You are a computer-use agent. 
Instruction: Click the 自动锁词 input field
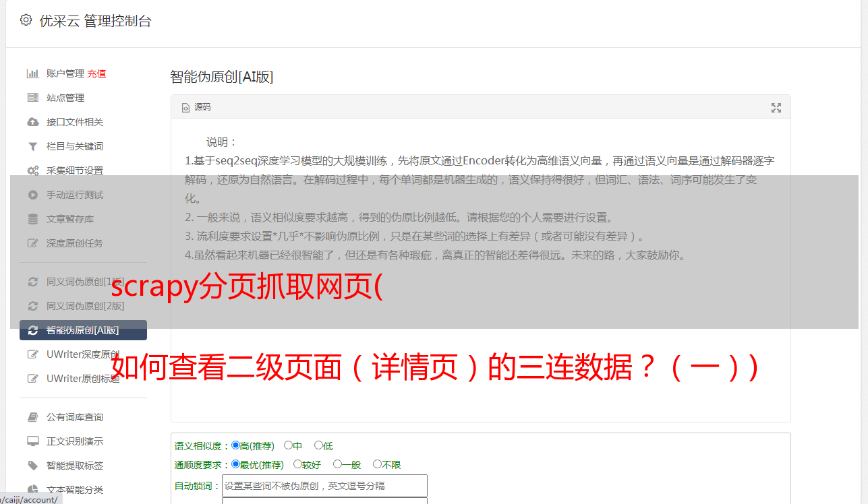point(324,486)
